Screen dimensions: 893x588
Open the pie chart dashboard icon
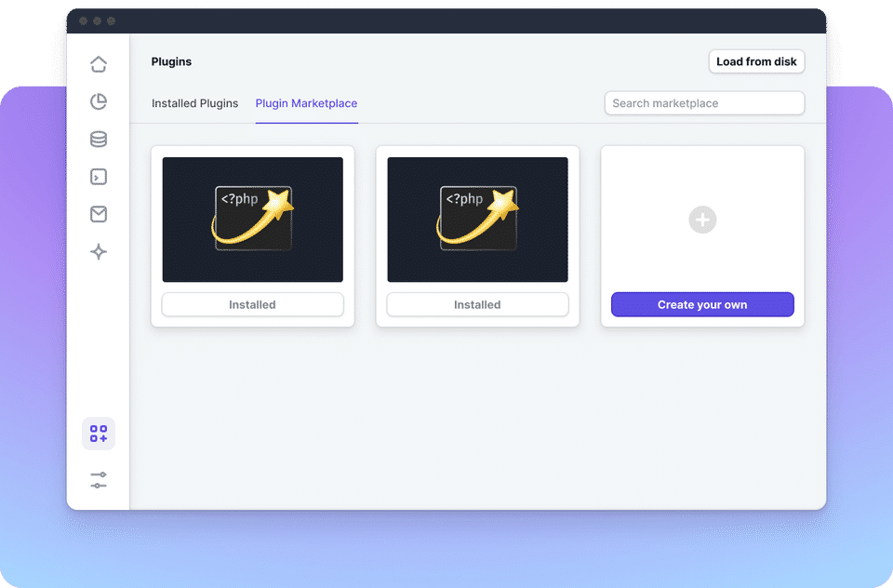pos(99,101)
